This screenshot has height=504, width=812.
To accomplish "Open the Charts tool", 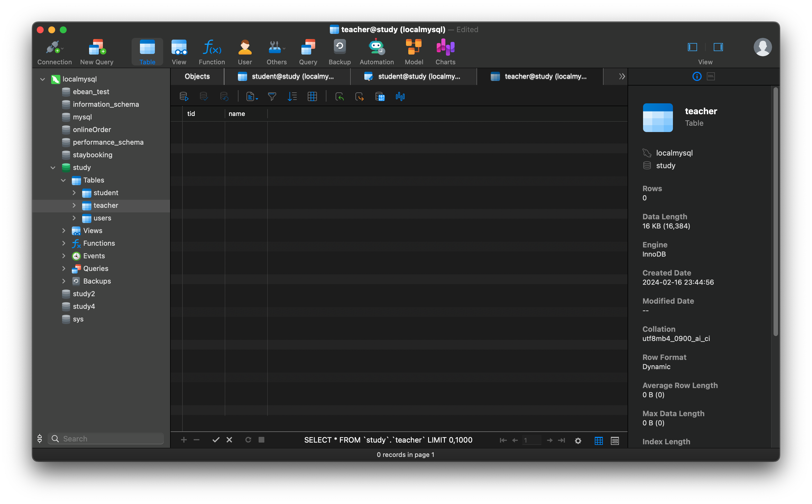I will tap(445, 52).
